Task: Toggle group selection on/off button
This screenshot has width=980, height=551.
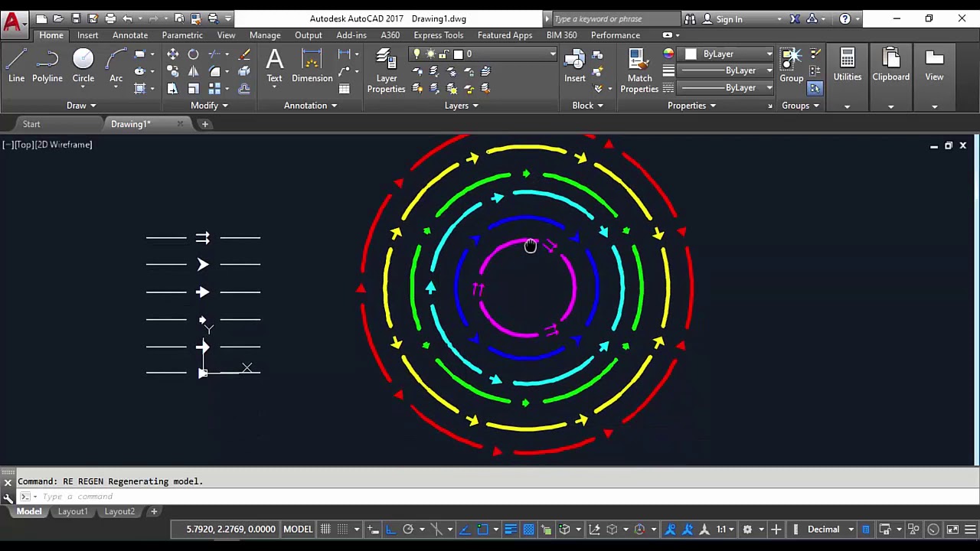Action: 814,89
